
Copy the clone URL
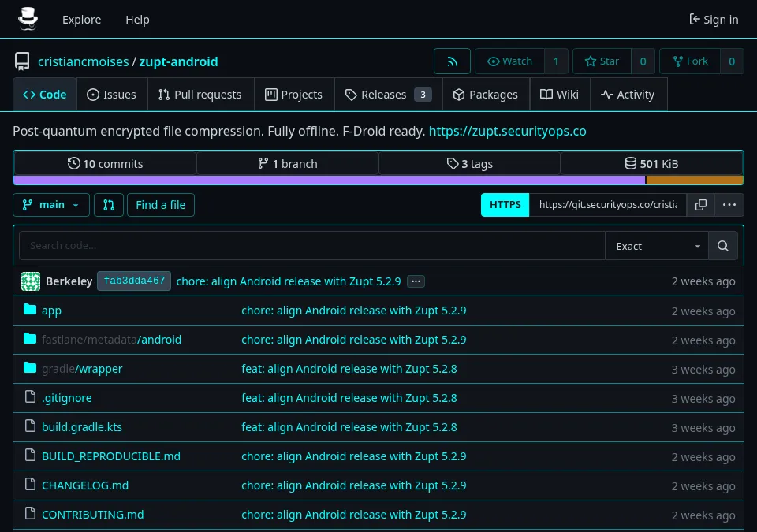point(700,205)
